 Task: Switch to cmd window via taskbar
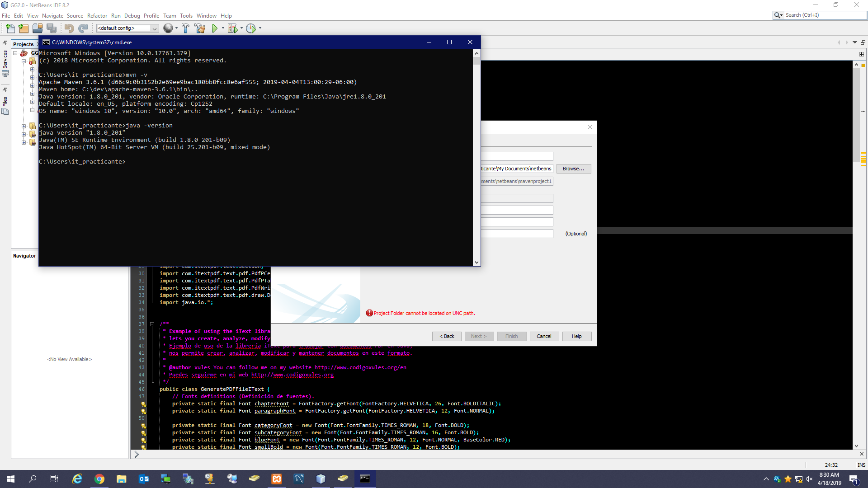(x=365, y=479)
